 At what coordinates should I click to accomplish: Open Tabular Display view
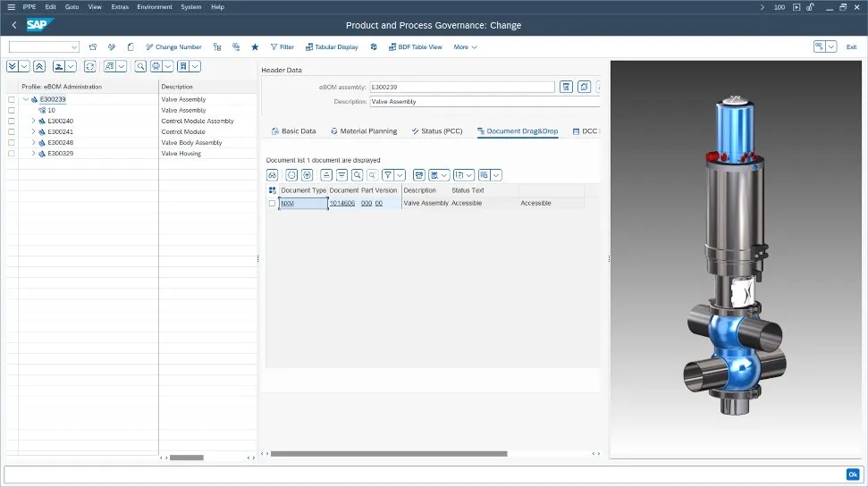click(330, 47)
